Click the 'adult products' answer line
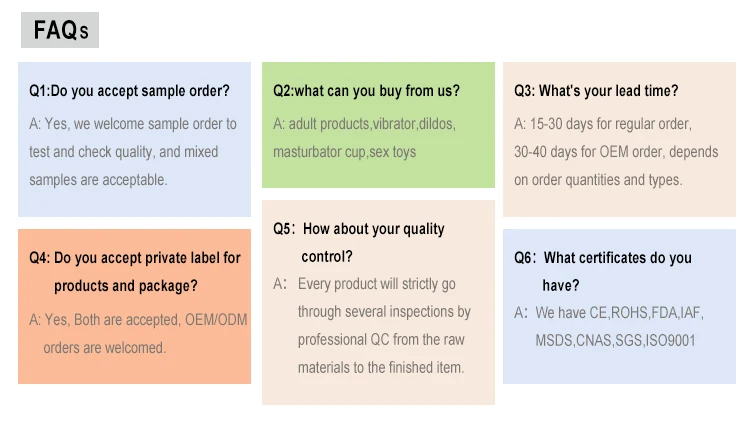Screen dimensions: 750x432 (x=364, y=124)
